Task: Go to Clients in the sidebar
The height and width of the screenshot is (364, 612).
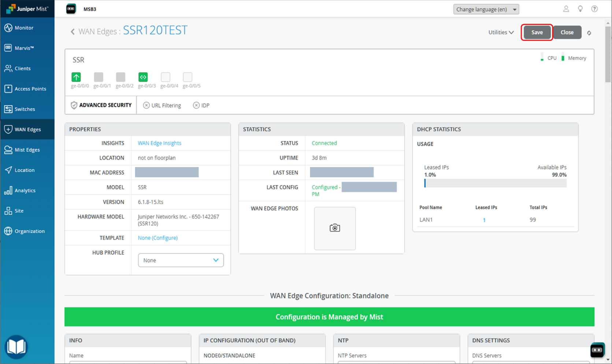Action: (27, 68)
